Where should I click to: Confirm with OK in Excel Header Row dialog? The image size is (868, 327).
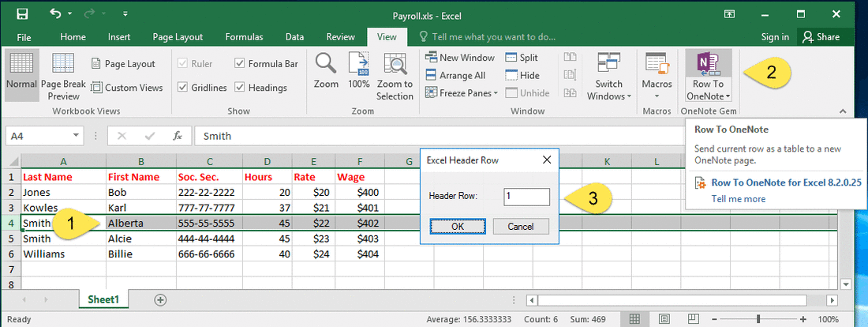(x=458, y=226)
